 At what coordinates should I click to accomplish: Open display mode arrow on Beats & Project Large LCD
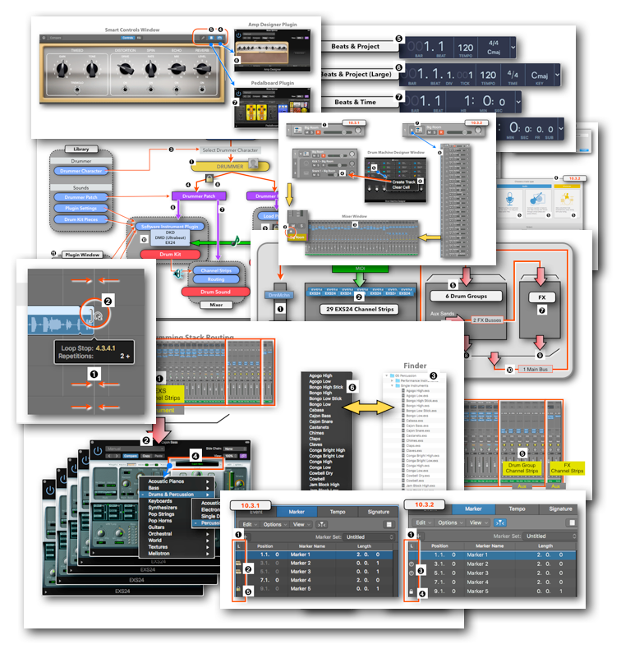[x=557, y=75]
